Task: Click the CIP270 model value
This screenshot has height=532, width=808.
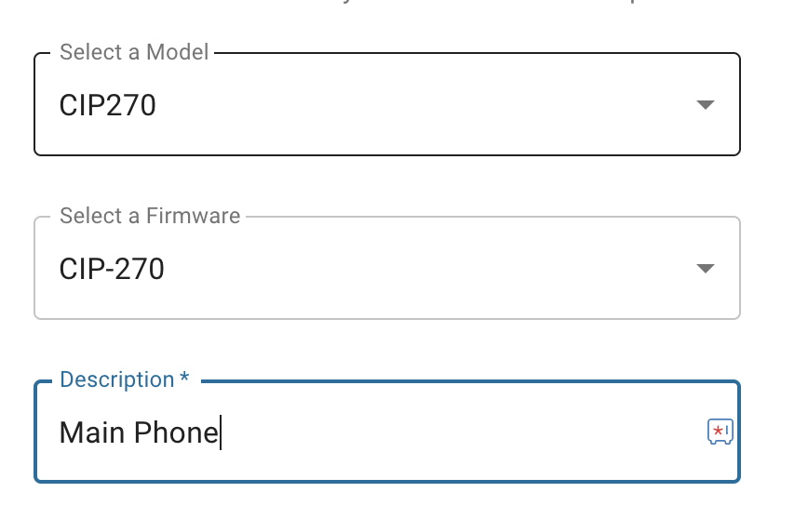Action: [107, 105]
